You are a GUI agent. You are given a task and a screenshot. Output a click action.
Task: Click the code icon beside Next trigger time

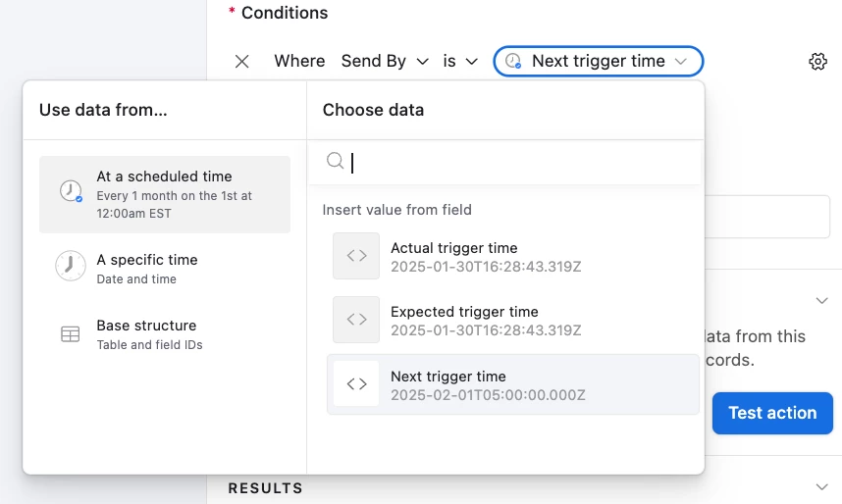[x=356, y=383]
